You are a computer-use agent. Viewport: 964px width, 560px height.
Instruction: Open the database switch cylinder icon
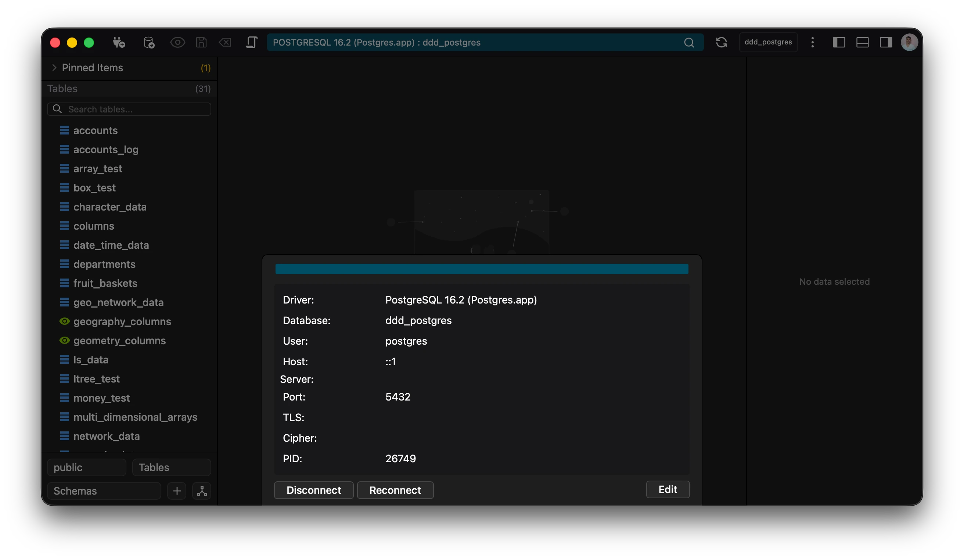tap(149, 43)
